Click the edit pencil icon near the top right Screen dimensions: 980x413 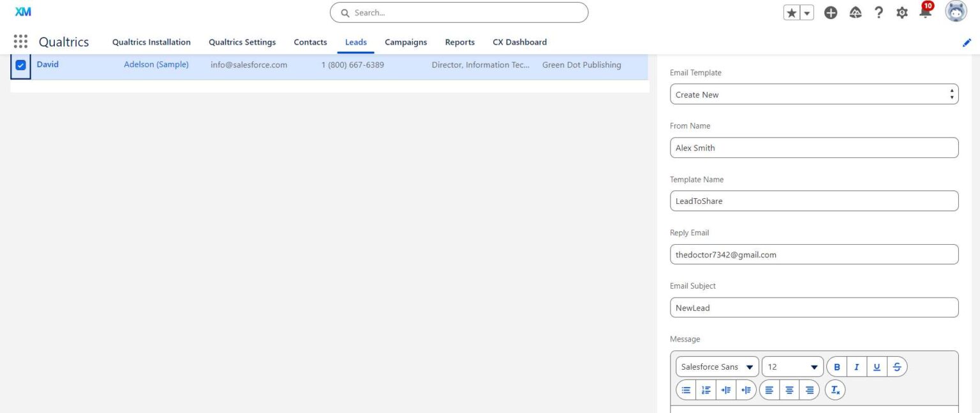pyautogui.click(x=967, y=42)
